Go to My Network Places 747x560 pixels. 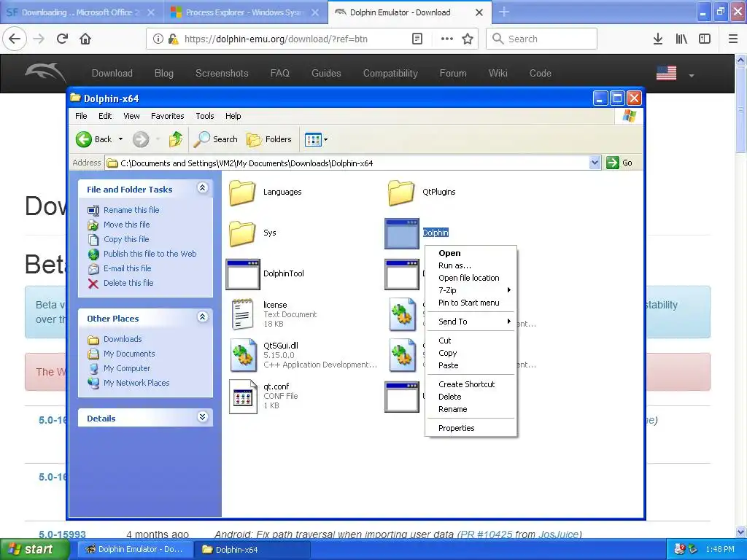click(x=136, y=383)
